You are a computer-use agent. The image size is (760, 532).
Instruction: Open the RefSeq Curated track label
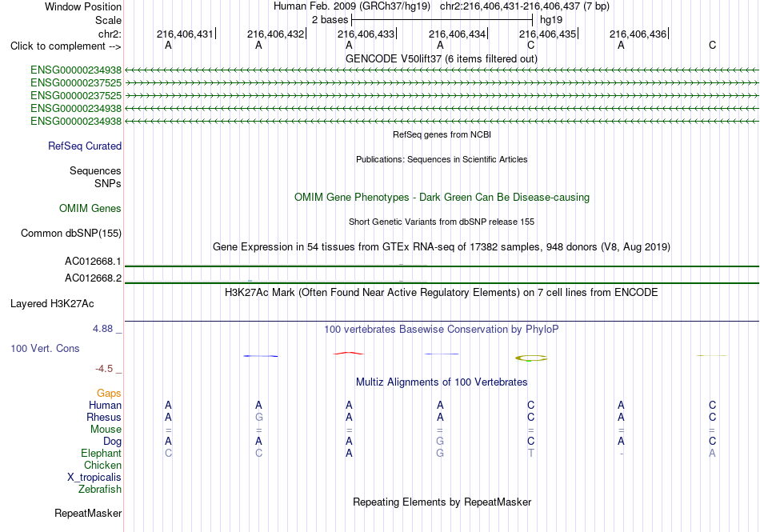[x=85, y=146]
